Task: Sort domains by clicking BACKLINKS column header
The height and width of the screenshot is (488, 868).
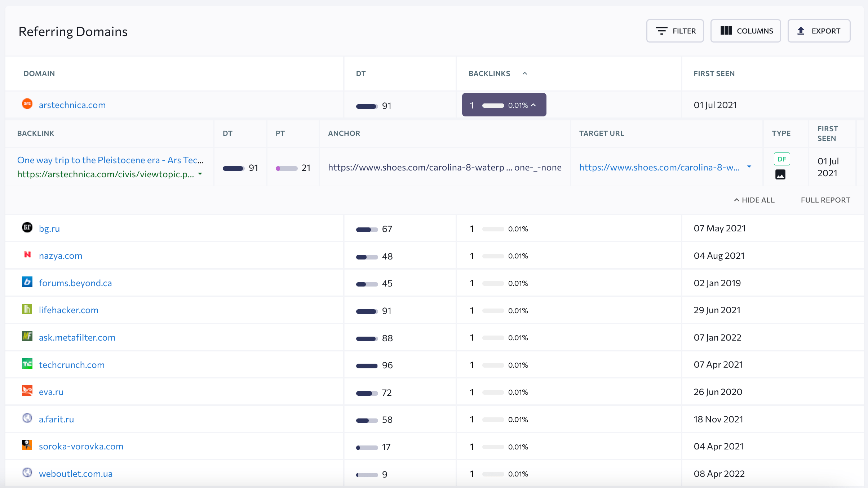Action: (490, 73)
